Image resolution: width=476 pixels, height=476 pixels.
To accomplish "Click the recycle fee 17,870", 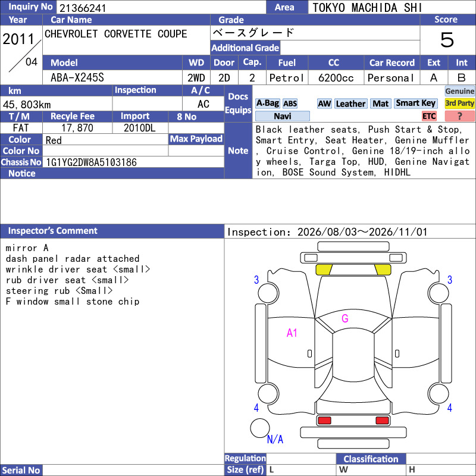I will (77, 128).
